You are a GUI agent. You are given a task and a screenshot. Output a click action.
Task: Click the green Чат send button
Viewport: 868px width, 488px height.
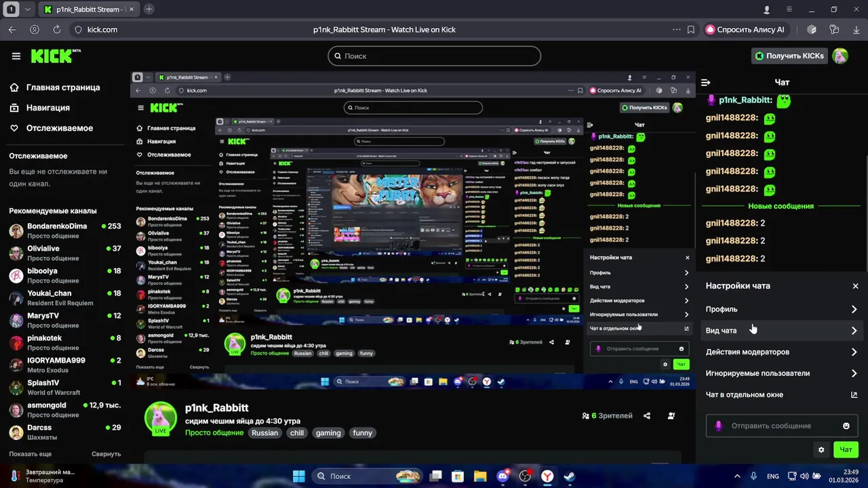(846, 449)
